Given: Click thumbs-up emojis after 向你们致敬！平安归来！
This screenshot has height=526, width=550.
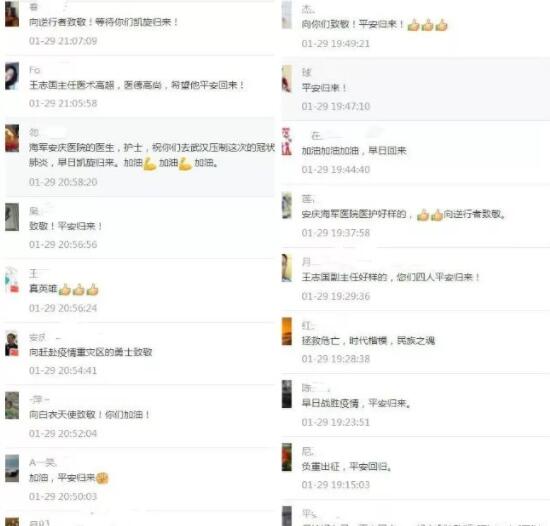Looking at the screenshot, I should (427, 25).
